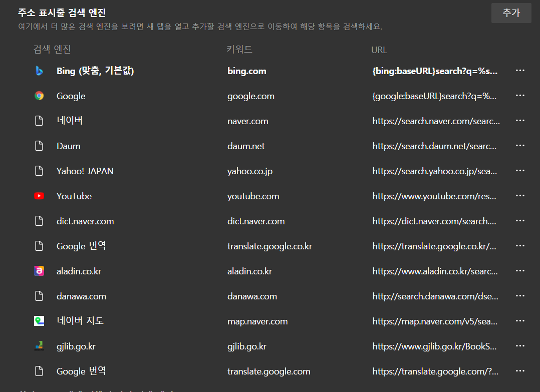The image size is (540, 392).
Task: Open more options for Yahoo! JAPAN row
Action: coord(520,171)
